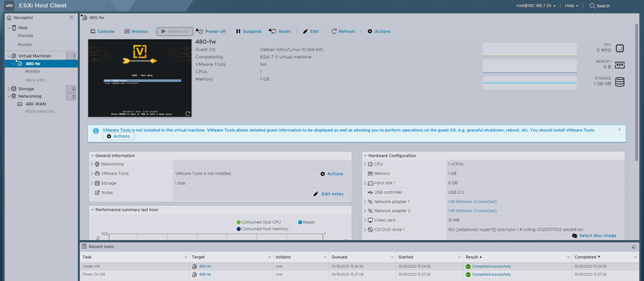Collapse the Hardware Configuration panel

tap(365, 155)
